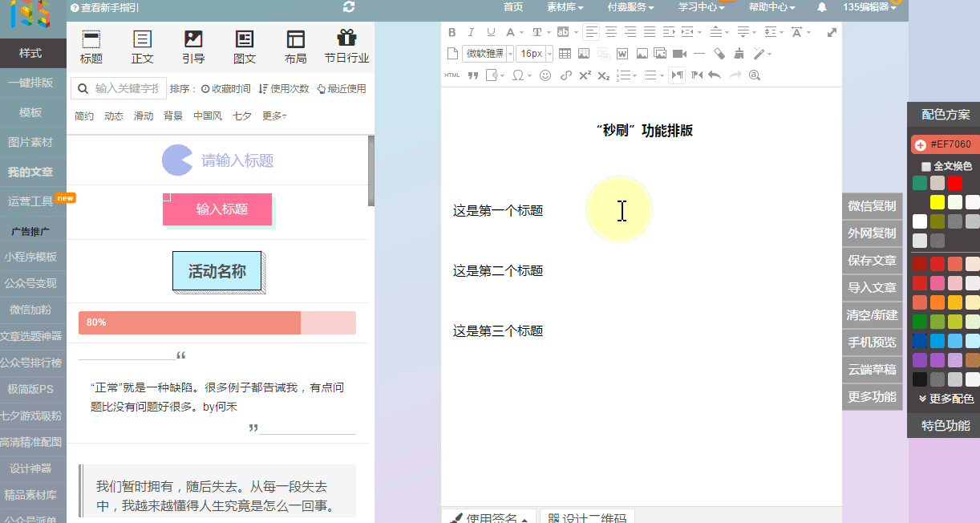Image resolution: width=980 pixels, height=523 pixels.
Task: Center-align the text
Action: click(611, 33)
